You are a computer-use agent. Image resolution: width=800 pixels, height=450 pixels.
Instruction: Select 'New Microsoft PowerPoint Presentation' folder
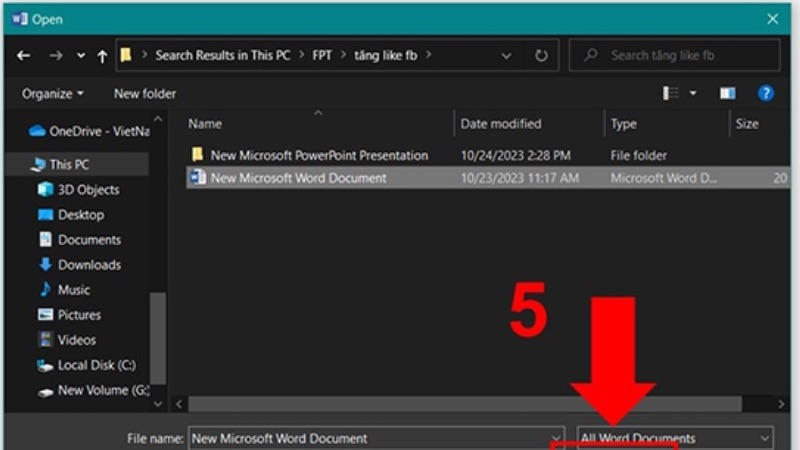coord(319,156)
